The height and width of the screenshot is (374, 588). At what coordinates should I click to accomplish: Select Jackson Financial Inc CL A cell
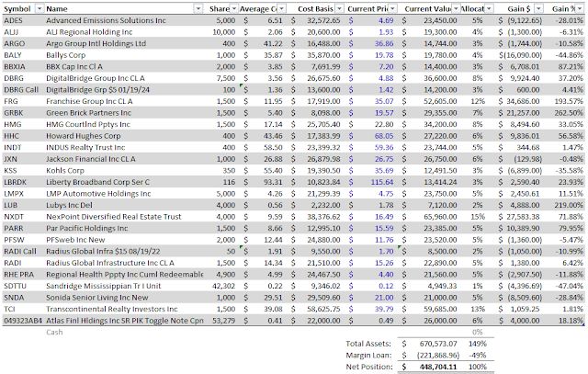coord(91,159)
